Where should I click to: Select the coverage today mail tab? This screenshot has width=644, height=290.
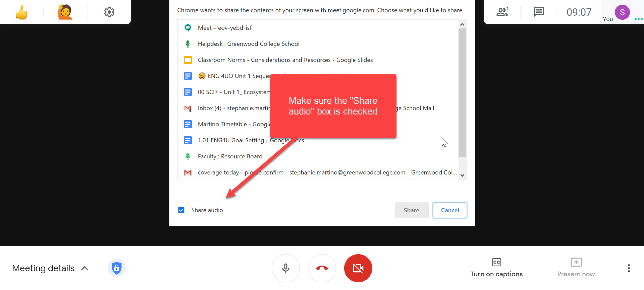point(318,172)
